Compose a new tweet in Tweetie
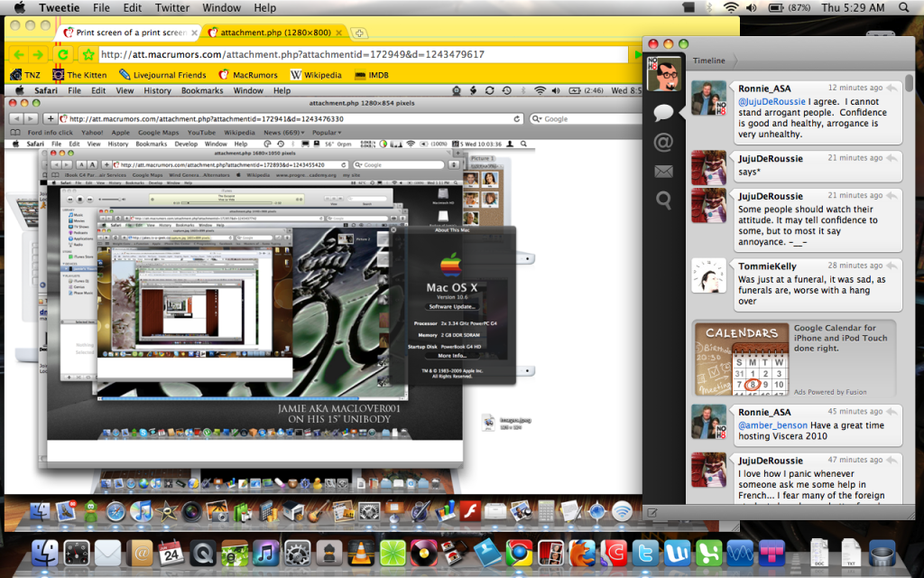The height and width of the screenshot is (578, 924). [x=651, y=513]
